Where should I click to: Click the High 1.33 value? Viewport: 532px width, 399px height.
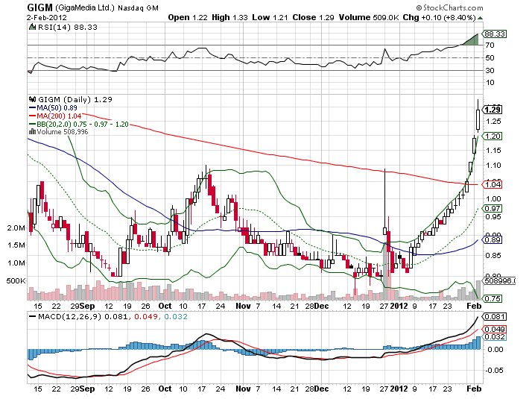[x=229, y=17]
